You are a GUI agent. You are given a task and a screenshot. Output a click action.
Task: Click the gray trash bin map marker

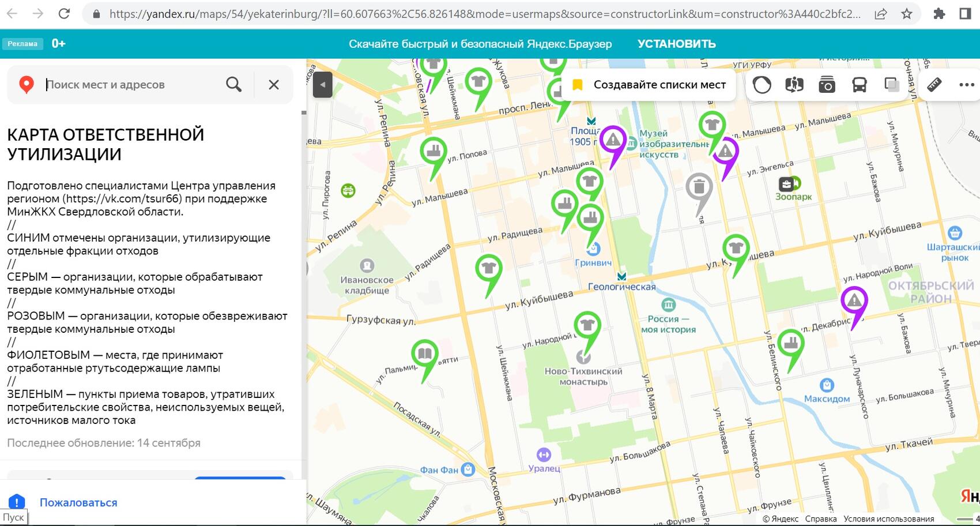click(x=699, y=187)
